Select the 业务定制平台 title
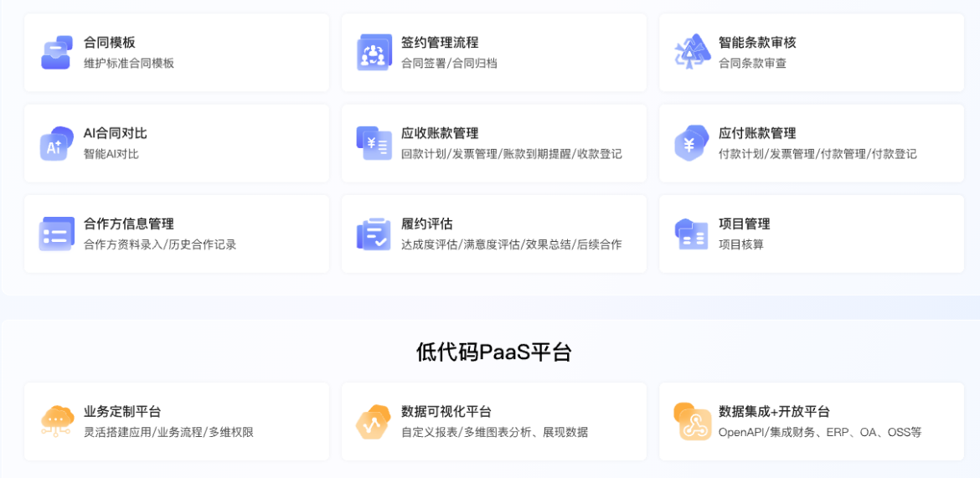Image resolution: width=980 pixels, height=478 pixels. tap(122, 412)
